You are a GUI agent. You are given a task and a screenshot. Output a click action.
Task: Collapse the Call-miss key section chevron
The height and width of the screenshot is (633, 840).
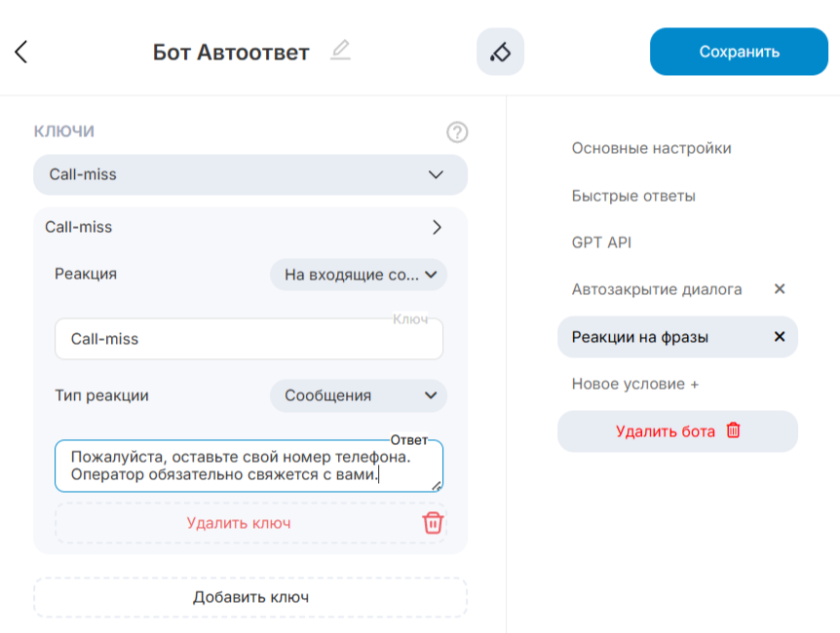pyautogui.click(x=437, y=227)
